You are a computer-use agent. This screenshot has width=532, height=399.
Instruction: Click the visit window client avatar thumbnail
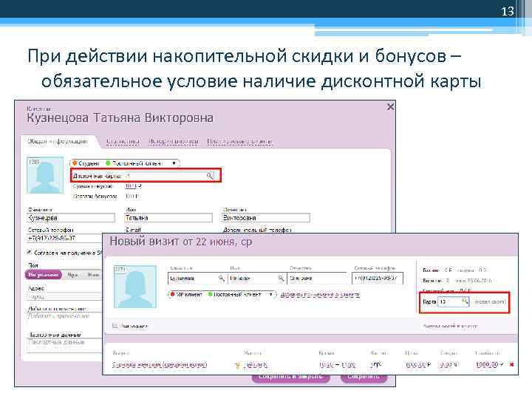135,287
